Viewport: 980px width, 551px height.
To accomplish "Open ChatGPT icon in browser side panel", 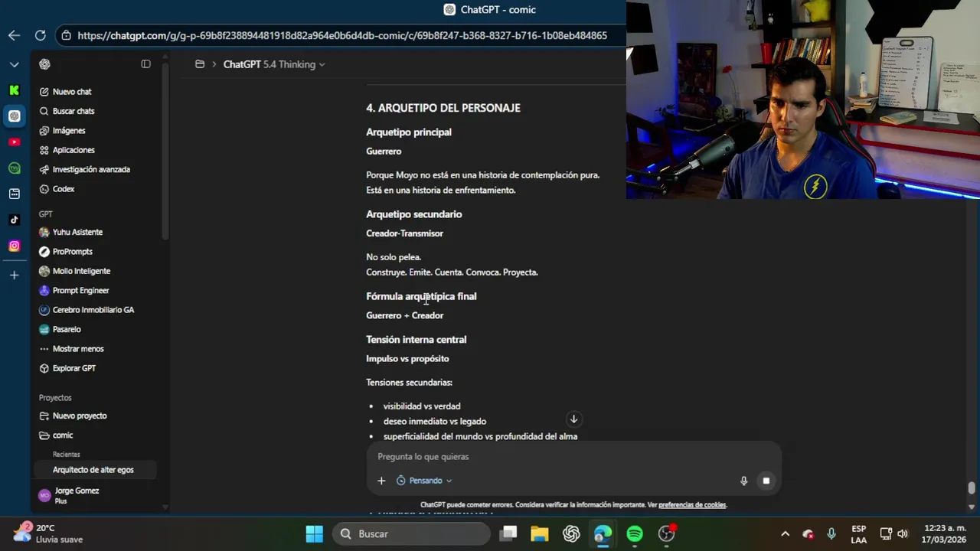I will tap(14, 116).
